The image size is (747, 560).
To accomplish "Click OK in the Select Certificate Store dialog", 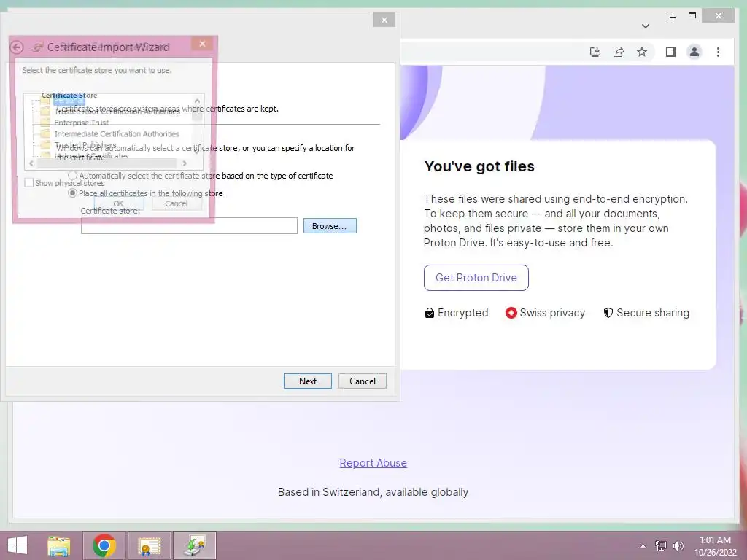I will click(119, 203).
